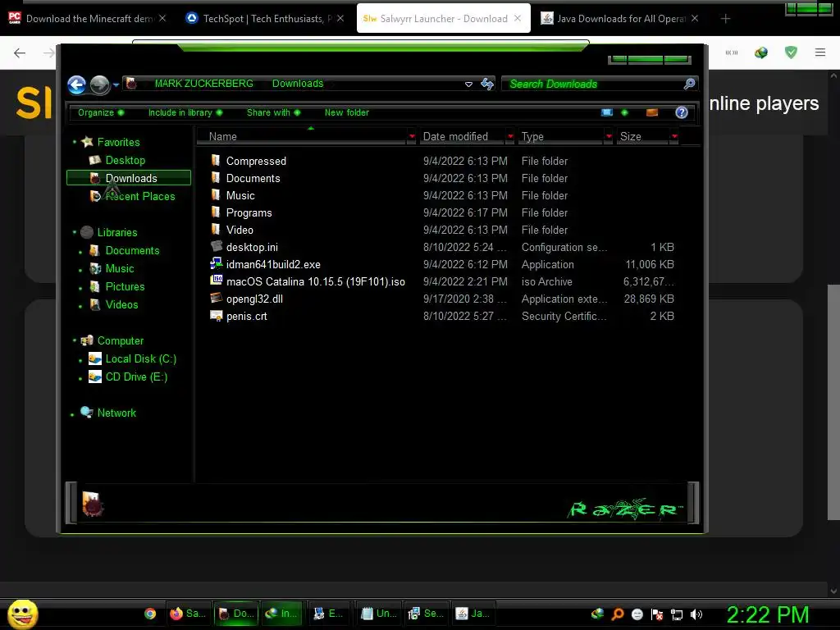Image resolution: width=840 pixels, height=630 pixels.
Task: Select the .crt certificate file icon
Action: point(217,316)
